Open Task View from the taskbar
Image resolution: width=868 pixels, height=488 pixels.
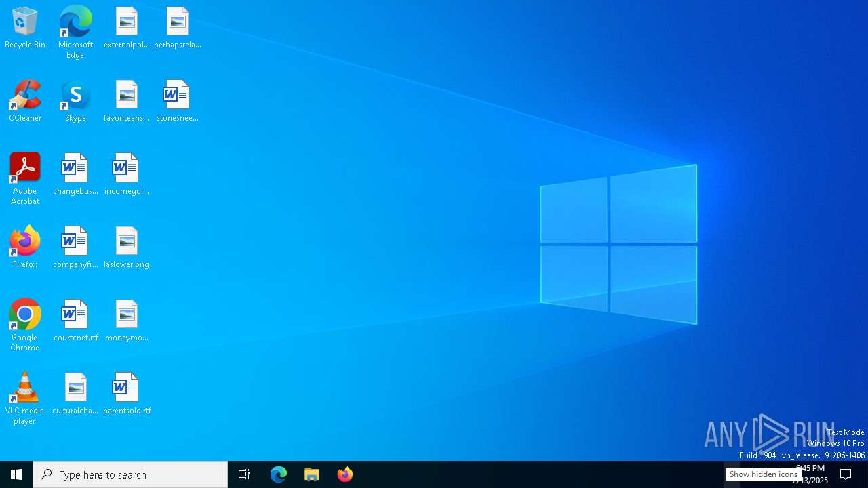[x=244, y=474]
